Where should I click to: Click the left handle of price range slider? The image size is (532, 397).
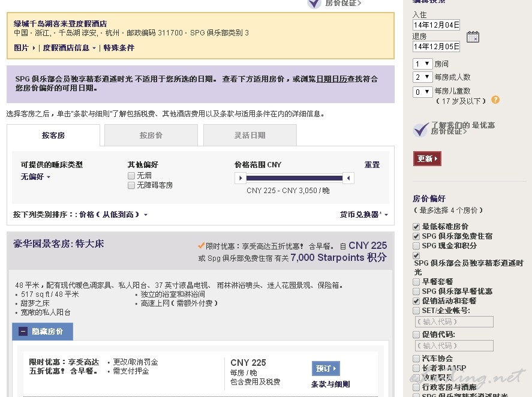click(241, 178)
